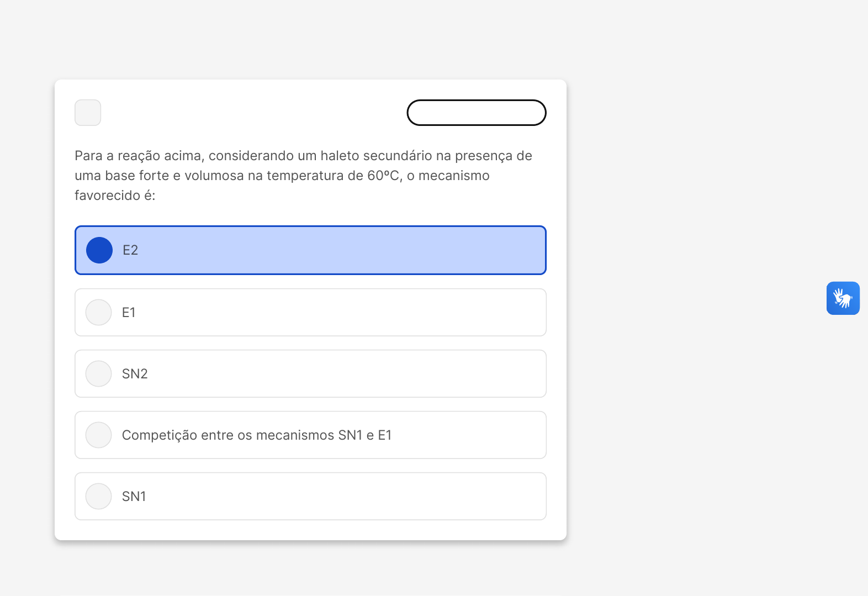The height and width of the screenshot is (596, 868).
Task: Click the E2 label text
Action: click(x=130, y=250)
